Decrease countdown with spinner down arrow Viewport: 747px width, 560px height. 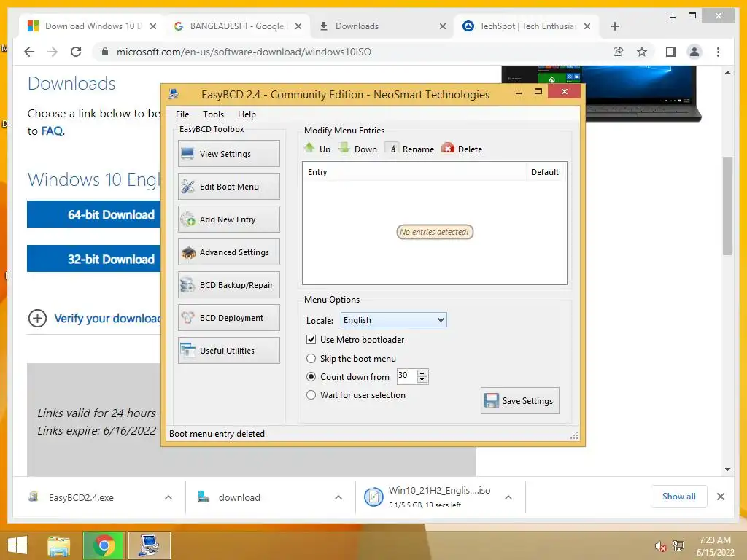pyautogui.click(x=422, y=379)
